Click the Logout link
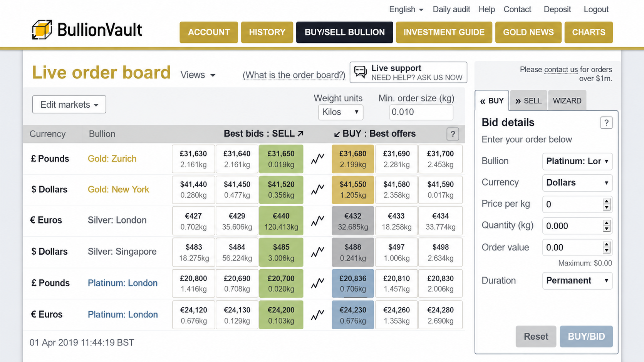The width and height of the screenshot is (644, 362). click(596, 9)
